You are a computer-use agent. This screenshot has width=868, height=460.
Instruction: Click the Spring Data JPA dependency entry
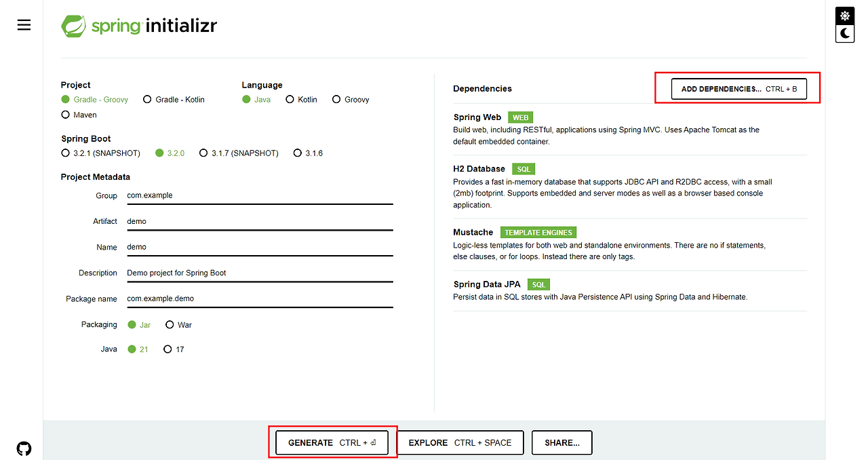[x=630, y=290]
